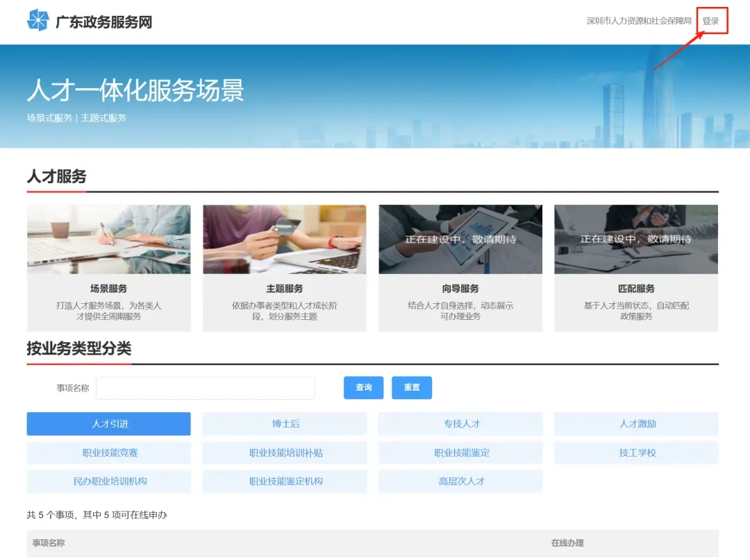The image size is (750, 560).
Task: Click the 人才一体化服务场景 banner title
Action: click(135, 90)
